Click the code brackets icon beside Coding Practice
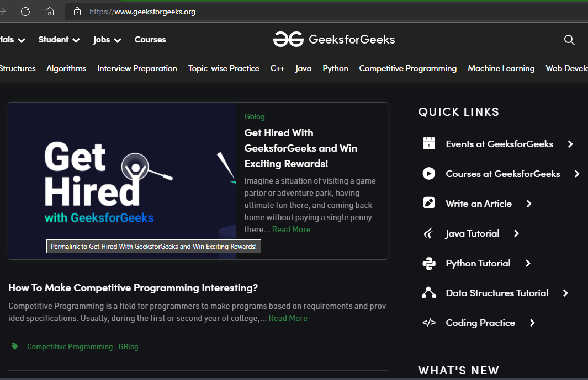588x380 pixels. click(429, 322)
